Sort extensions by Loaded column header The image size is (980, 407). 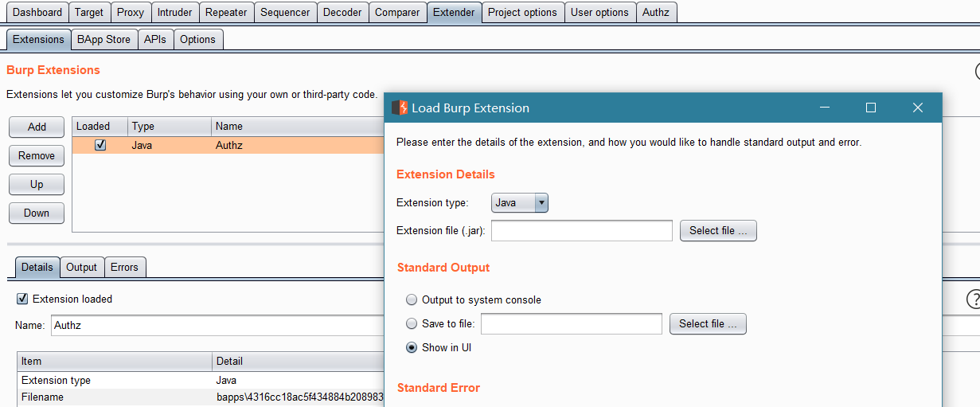pyautogui.click(x=100, y=126)
